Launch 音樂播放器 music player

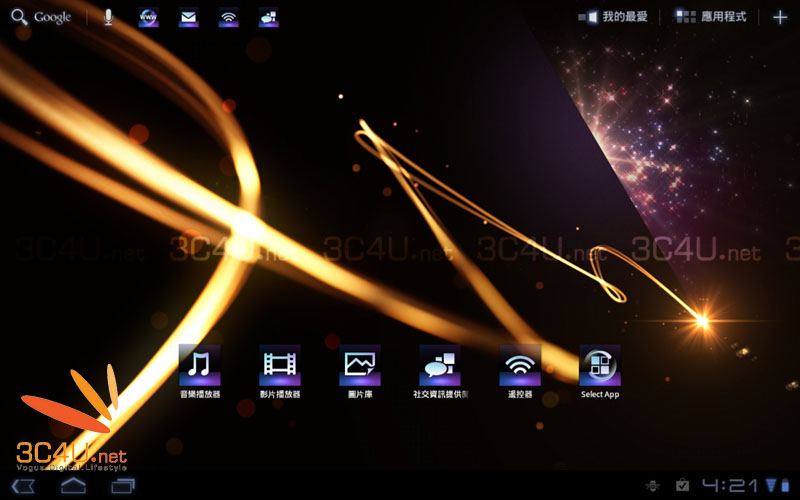(200, 371)
